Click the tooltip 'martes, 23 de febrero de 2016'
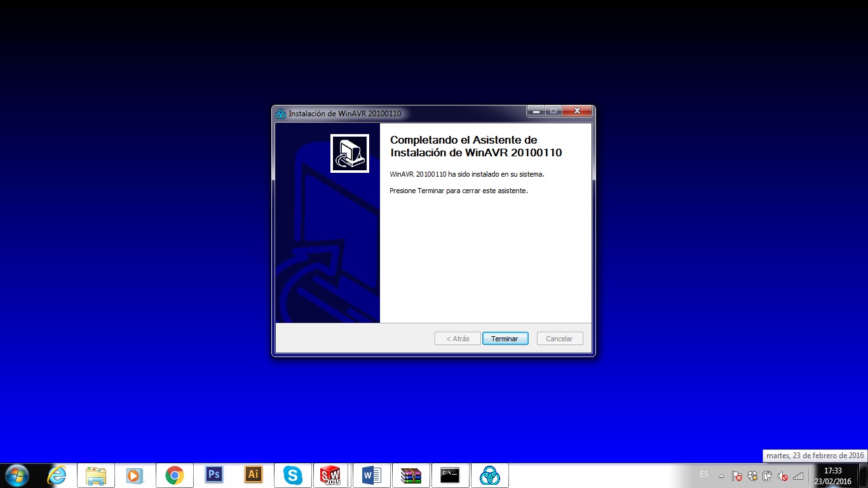The image size is (868, 488). pos(815,456)
